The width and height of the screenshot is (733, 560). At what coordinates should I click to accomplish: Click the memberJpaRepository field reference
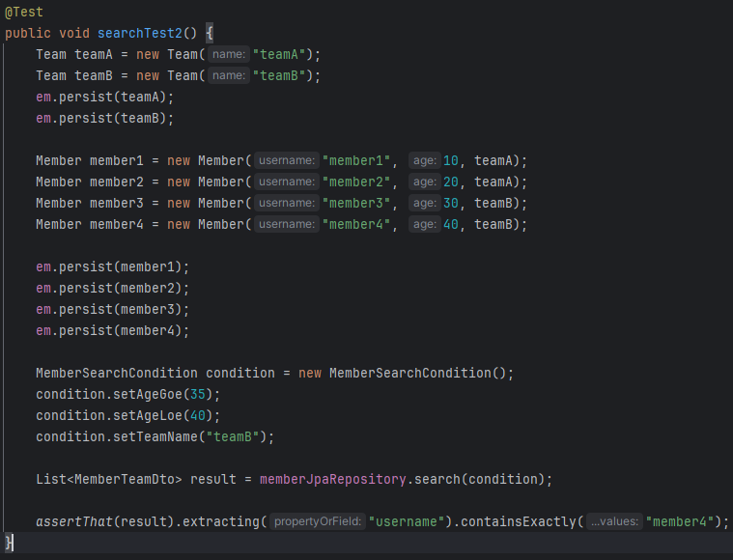point(333,480)
